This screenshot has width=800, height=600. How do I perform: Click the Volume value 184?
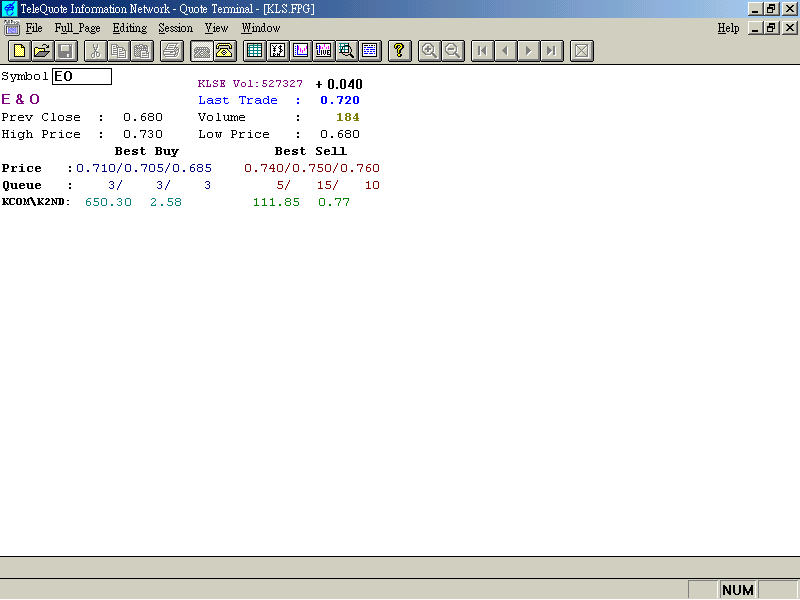[x=347, y=117]
